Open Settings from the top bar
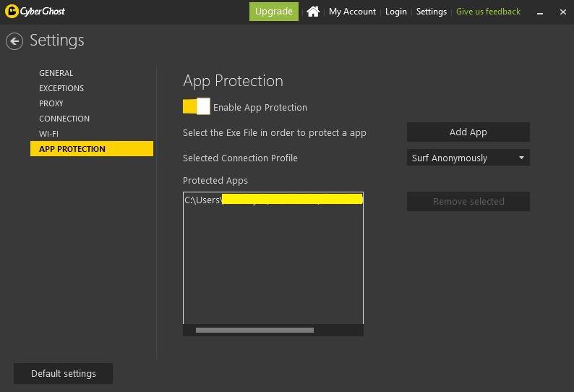Image resolution: width=574 pixels, height=392 pixels. click(432, 12)
